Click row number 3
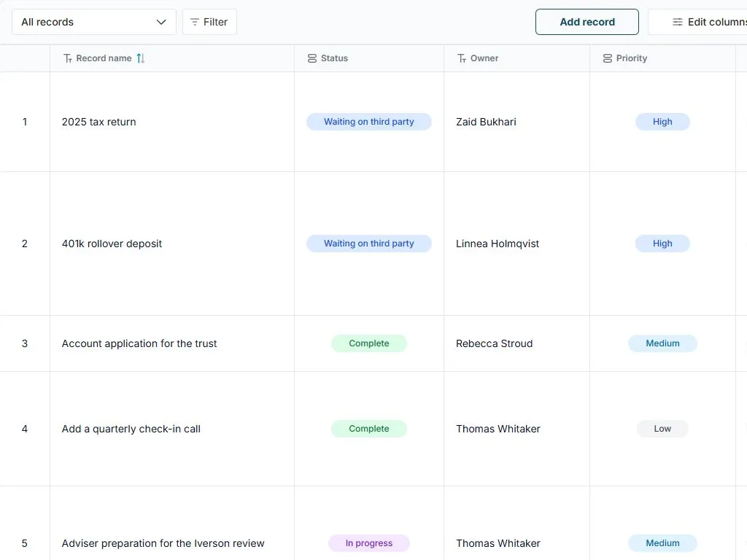747x560 pixels. (x=25, y=344)
